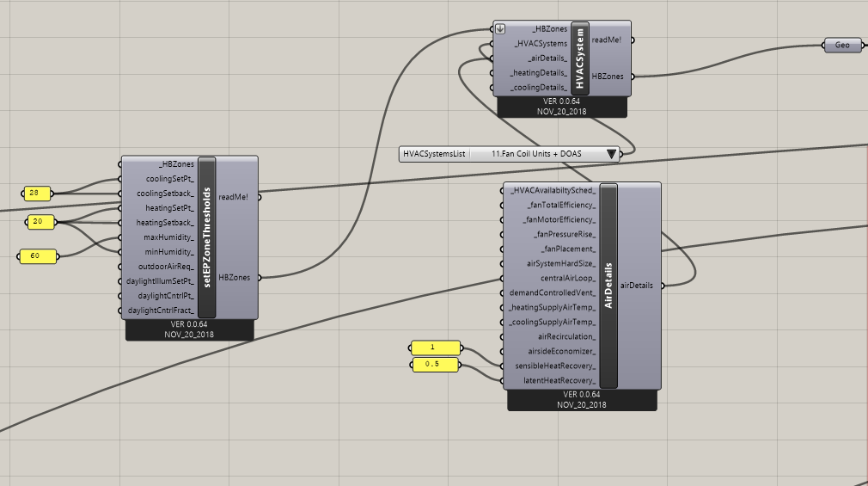Click the 11.Fan Coil Units + DOAS value
The image size is (868, 486).
tap(536, 154)
